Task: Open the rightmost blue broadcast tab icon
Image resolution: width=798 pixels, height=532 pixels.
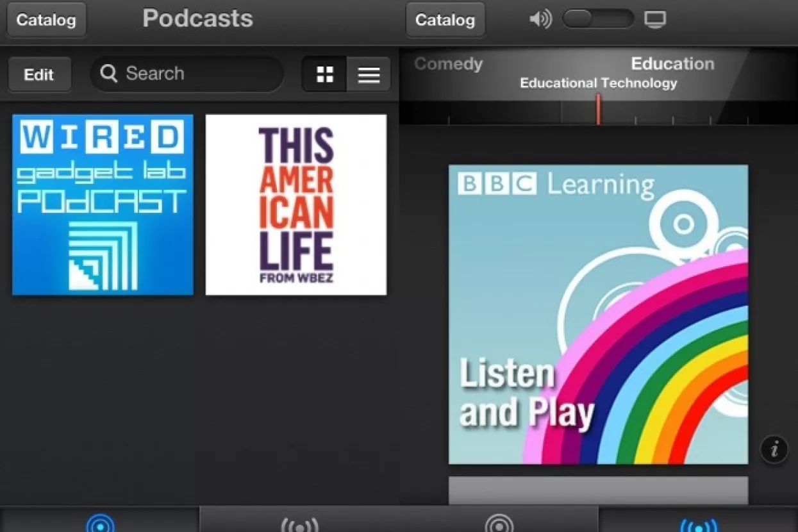Action: 698,525
